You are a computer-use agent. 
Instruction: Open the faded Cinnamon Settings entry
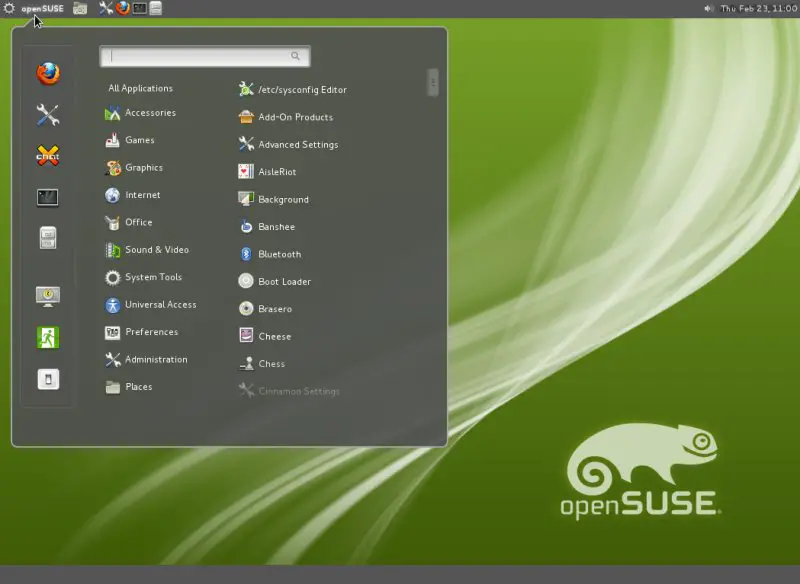289,392
